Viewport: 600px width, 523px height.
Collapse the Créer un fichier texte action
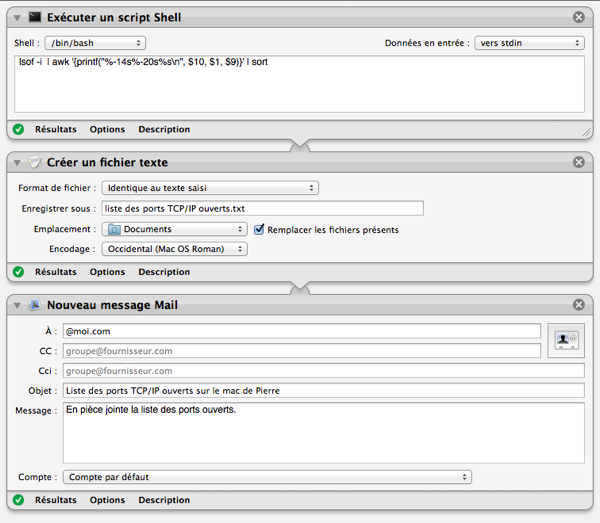click(17, 162)
